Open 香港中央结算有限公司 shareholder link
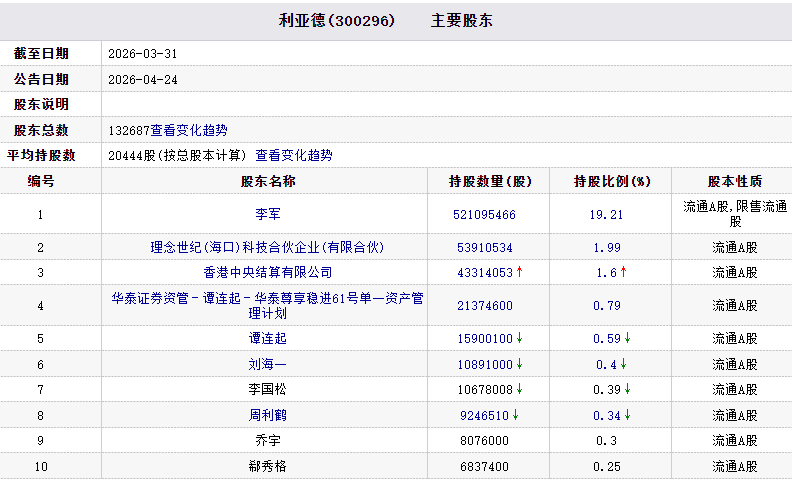 click(267, 272)
